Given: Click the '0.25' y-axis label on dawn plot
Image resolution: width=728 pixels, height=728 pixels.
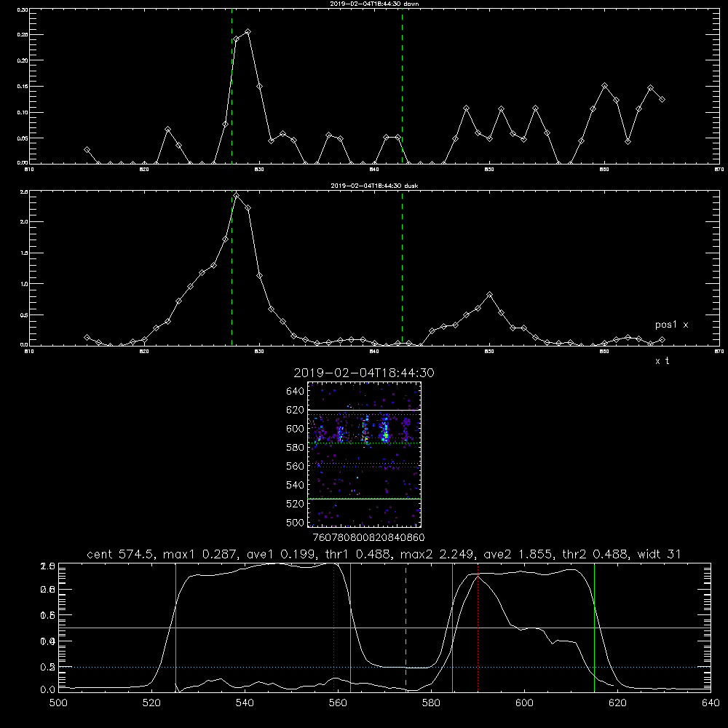Looking at the screenshot, I should (22, 35).
